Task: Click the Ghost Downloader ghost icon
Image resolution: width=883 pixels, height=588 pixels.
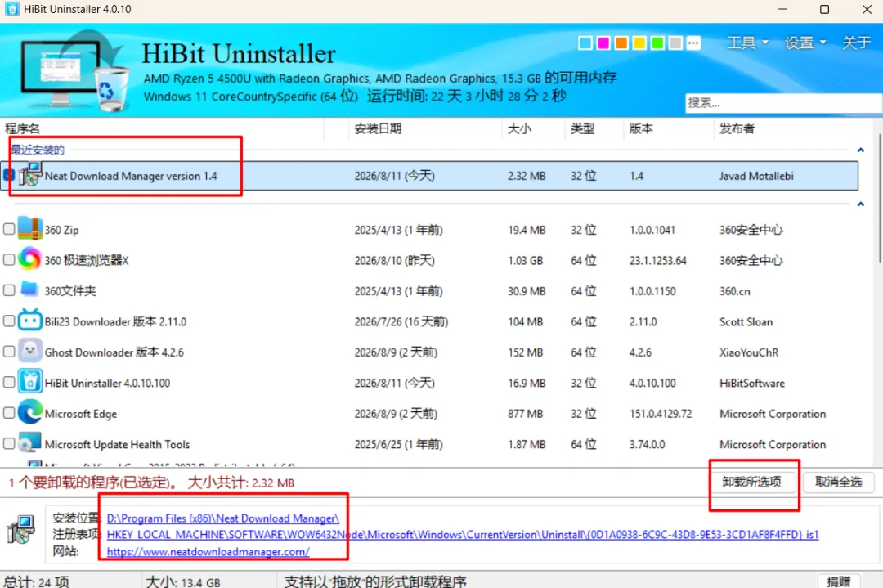Action: (x=30, y=351)
